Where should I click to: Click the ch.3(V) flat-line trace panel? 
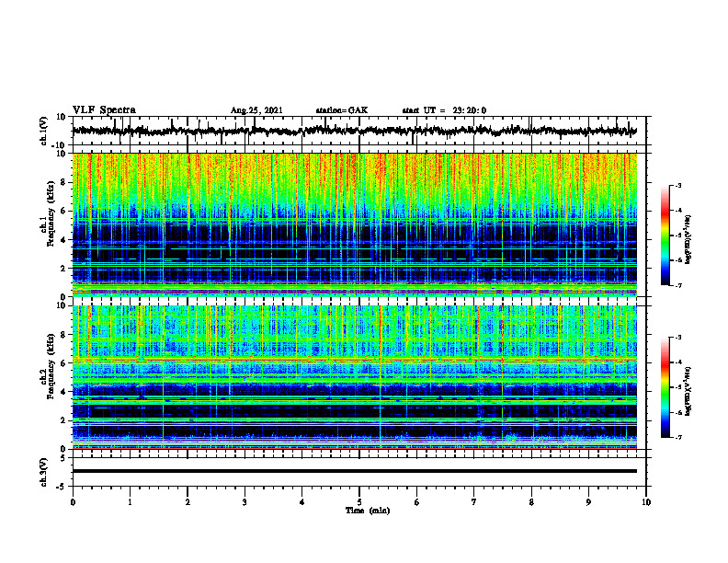[x=358, y=472]
